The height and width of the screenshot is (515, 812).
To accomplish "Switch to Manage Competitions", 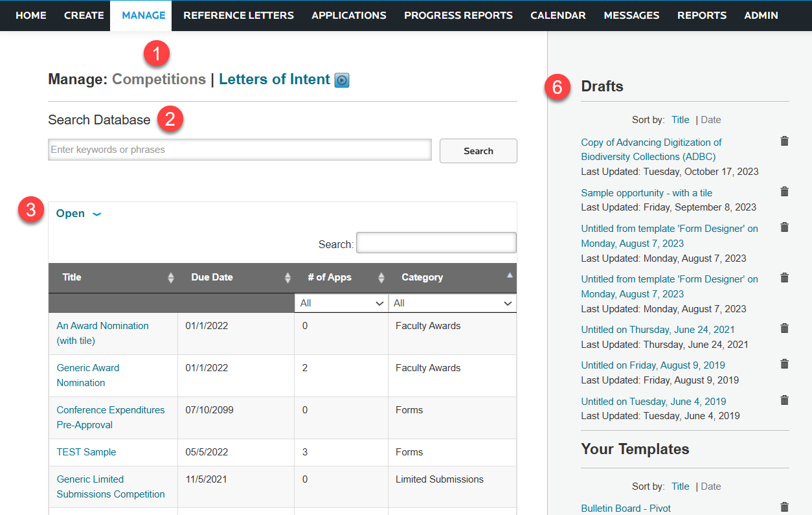I will coord(159,80).
